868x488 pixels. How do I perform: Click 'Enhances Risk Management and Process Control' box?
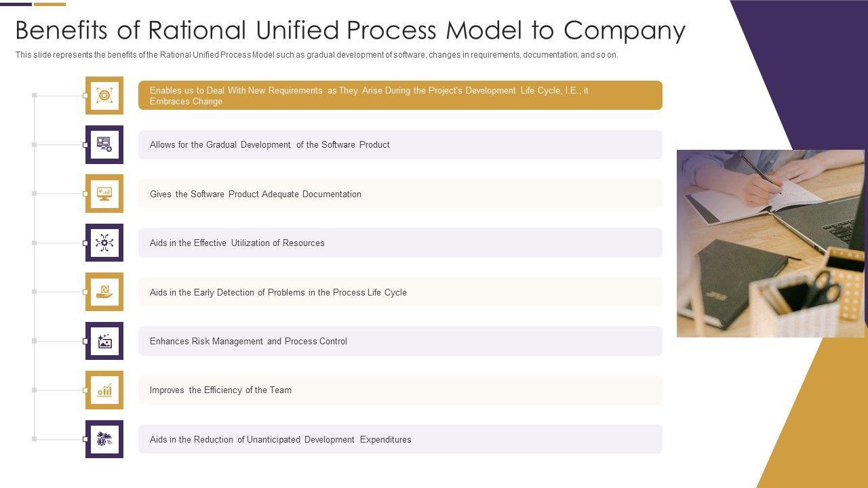pyautogui.click(x=400, y=341)
